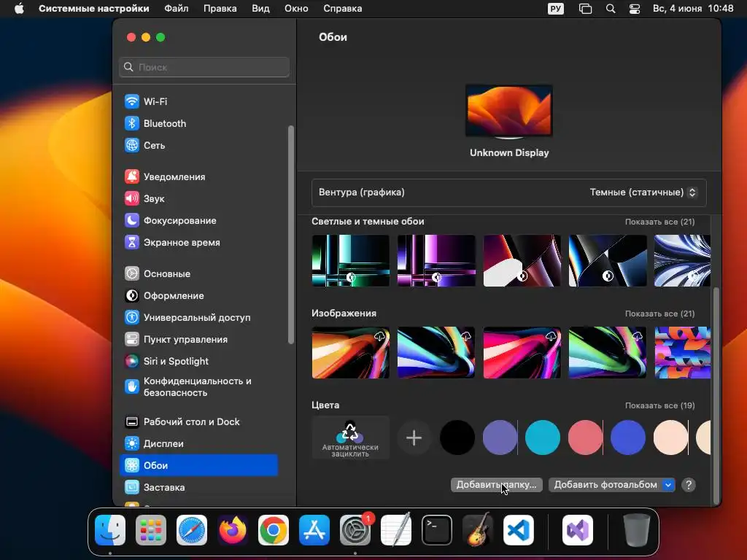
Task: Open the Правка menu
Action: click(220, 9)
